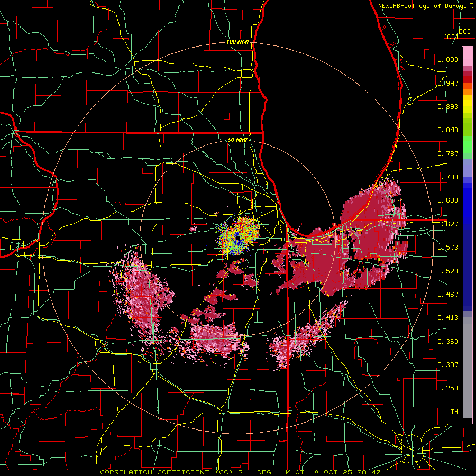Click the 0.360 scale value
This screenshot has height=476, width=476.
[448, 342]
